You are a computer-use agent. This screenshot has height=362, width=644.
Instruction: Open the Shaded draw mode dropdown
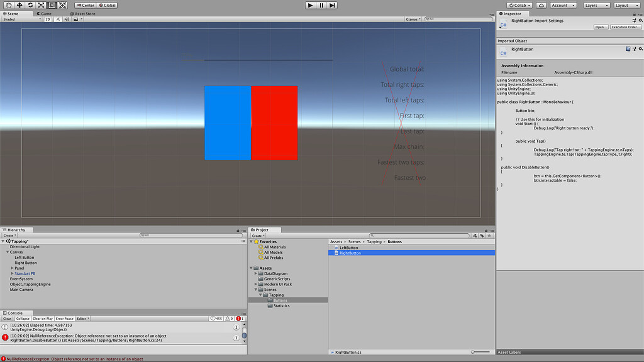point(19,19)
